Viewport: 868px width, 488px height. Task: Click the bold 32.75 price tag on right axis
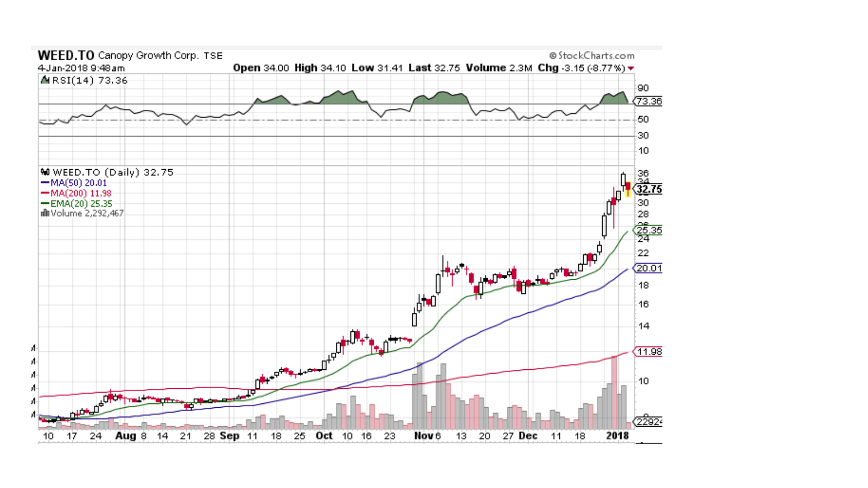[x=648, y=189]
